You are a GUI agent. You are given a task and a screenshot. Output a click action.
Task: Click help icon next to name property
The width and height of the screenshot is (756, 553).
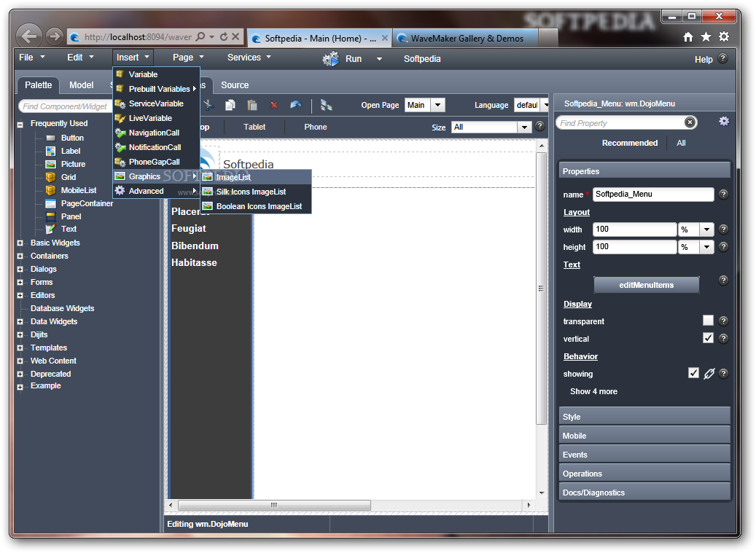[723, 194]
